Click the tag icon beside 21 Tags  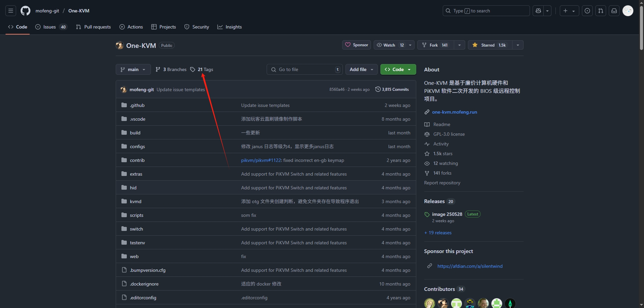(x=193, y=69)
